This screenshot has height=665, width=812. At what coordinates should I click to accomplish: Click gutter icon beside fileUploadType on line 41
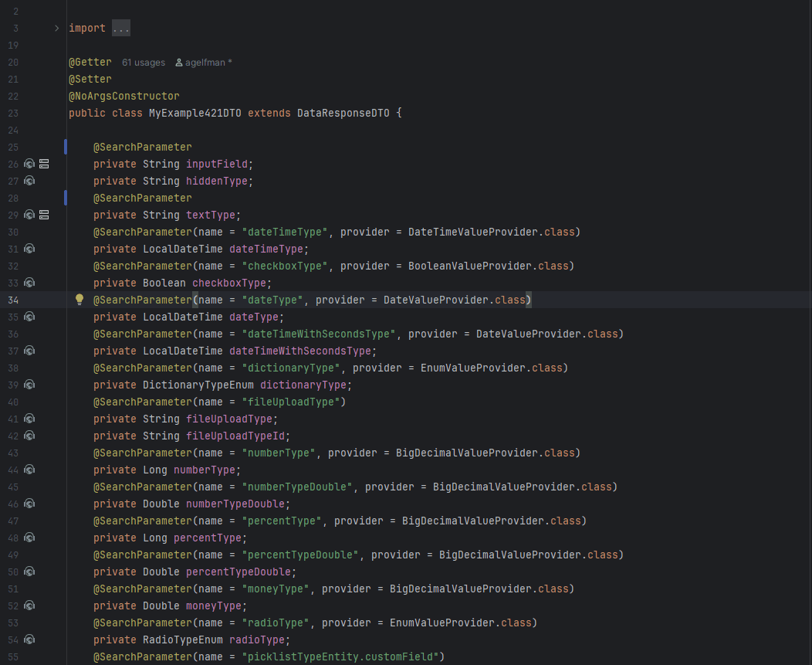[29, 419]
